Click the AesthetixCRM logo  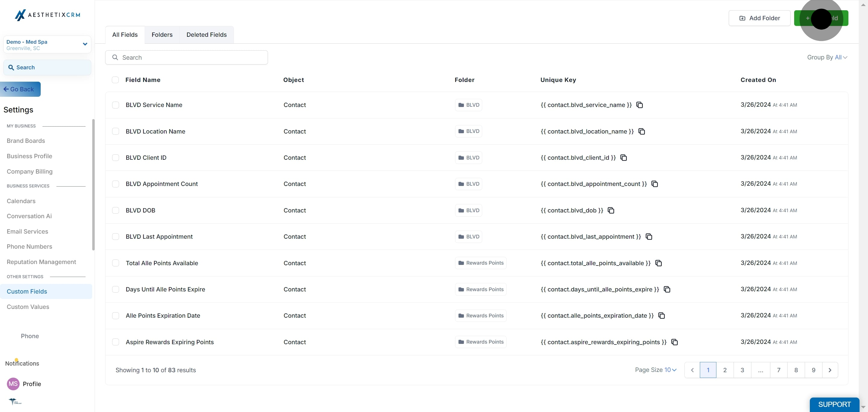[48, 15]
